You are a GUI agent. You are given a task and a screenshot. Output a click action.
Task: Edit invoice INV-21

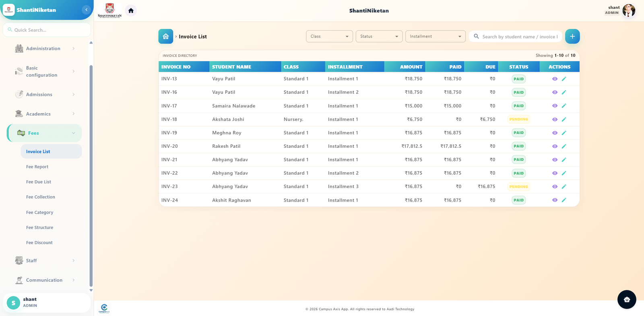click(564, 160)
